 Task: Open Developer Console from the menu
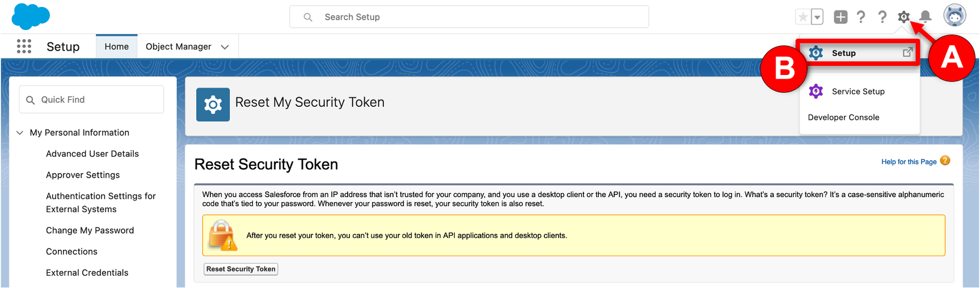pos(843,118)
